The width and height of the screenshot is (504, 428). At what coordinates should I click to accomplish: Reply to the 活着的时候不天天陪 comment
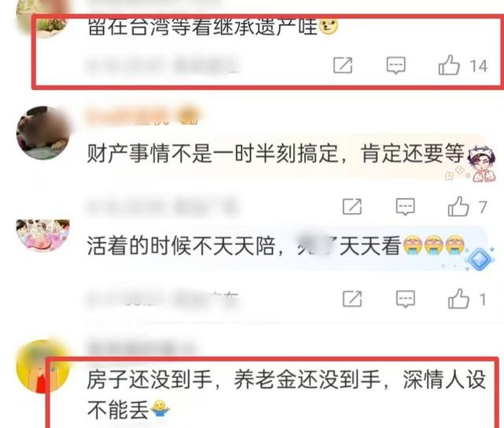point(406,299)
